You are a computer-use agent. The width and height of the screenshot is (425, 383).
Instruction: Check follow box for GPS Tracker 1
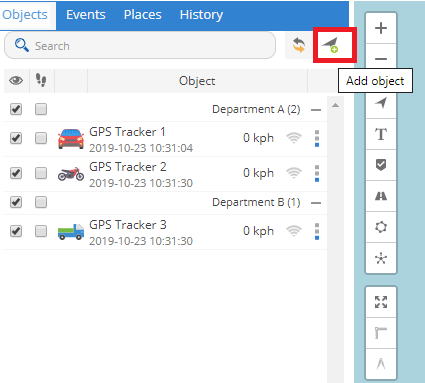(41, 138)
